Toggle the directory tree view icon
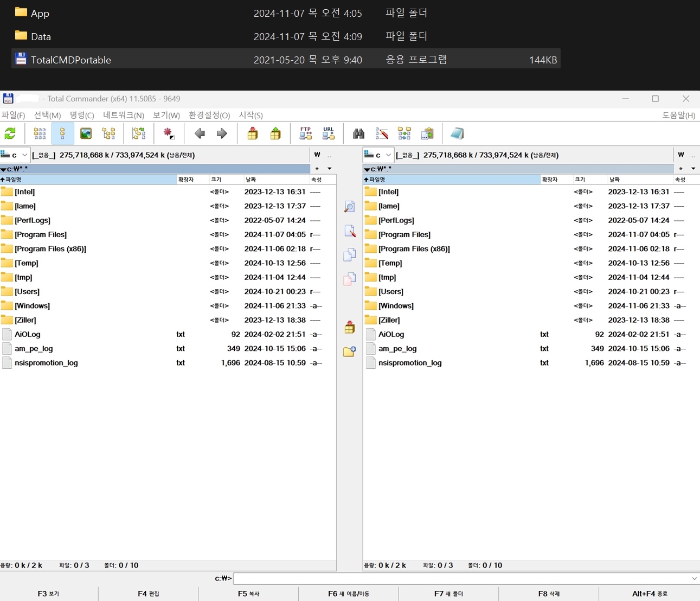Screen dimensions: 700x601 tap(109, 133)
